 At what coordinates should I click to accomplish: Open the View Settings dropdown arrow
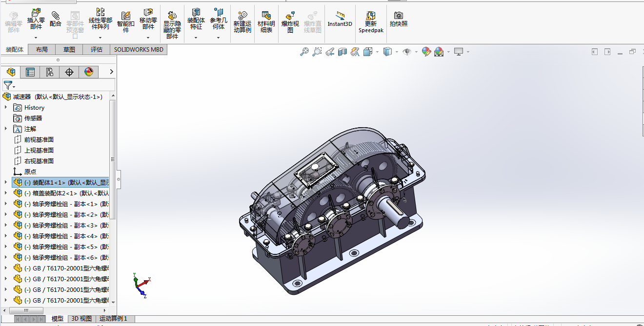click(467, 52)
